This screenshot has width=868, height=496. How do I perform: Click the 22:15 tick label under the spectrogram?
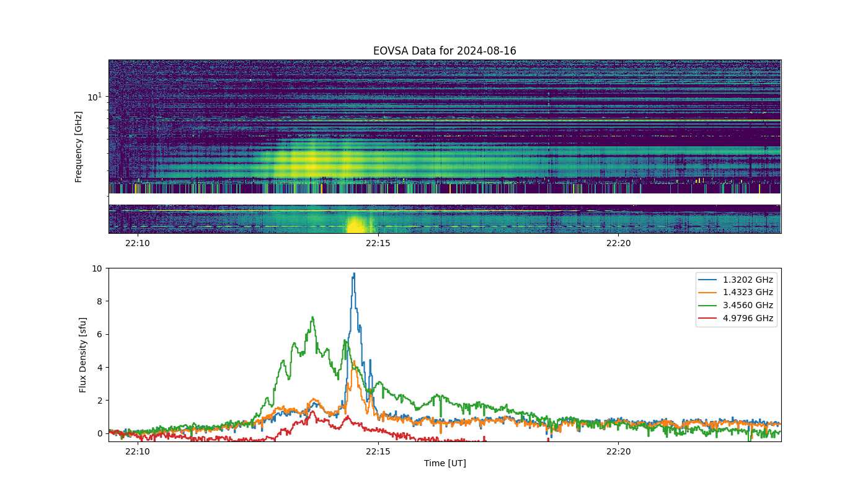pyautogui.click(x=378, y=243)
